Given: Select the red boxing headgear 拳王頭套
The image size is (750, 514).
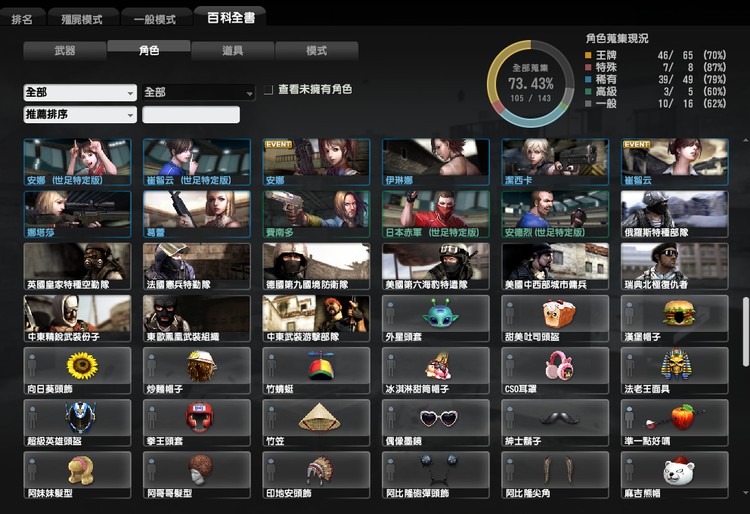Looking at the screenshot, I should tap(197, 423).
